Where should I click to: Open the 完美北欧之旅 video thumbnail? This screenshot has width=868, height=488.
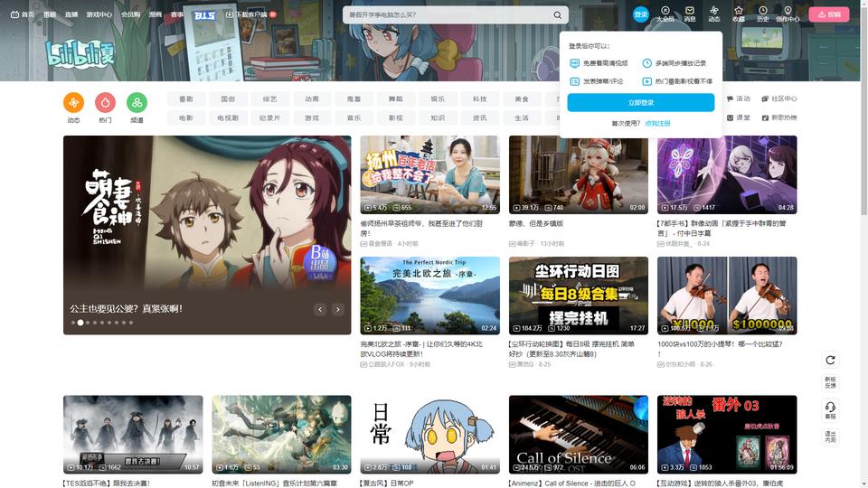click(430, 296)
